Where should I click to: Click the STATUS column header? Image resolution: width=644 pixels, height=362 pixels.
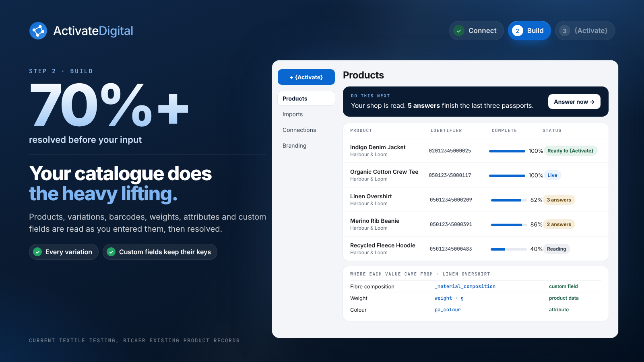[x=552, y=131]
